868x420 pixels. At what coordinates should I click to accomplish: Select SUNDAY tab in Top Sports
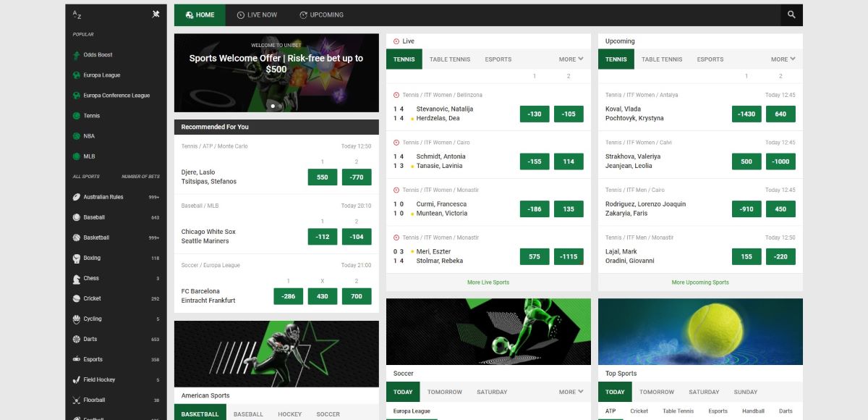[746, 392]
